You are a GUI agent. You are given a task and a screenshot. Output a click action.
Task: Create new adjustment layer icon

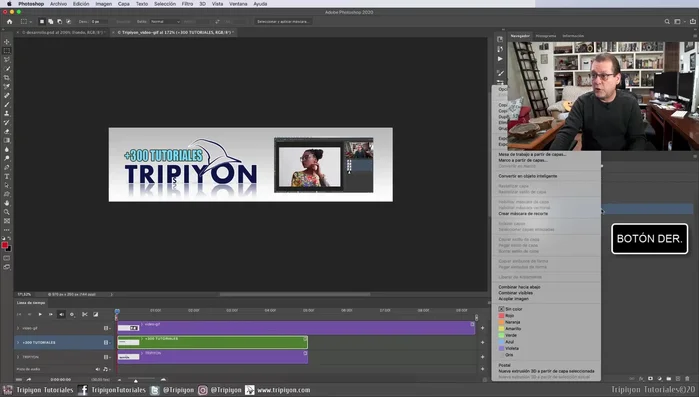[x=660, y=379]
